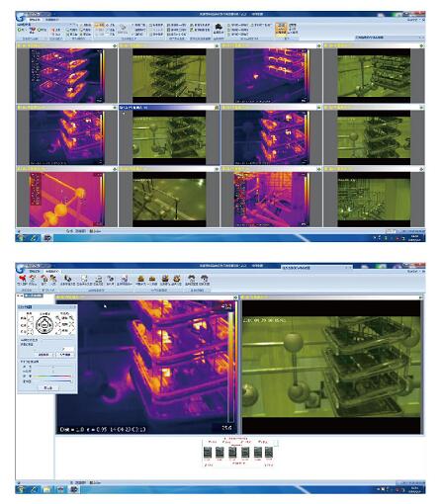
Task: Click the first brown house icon in the dual-view ribbon
Action: click(140, 280)
